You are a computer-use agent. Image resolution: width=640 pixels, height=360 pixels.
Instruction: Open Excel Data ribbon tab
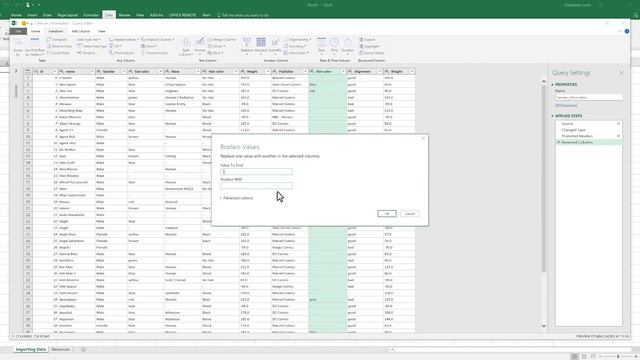(x=109, y=15)
